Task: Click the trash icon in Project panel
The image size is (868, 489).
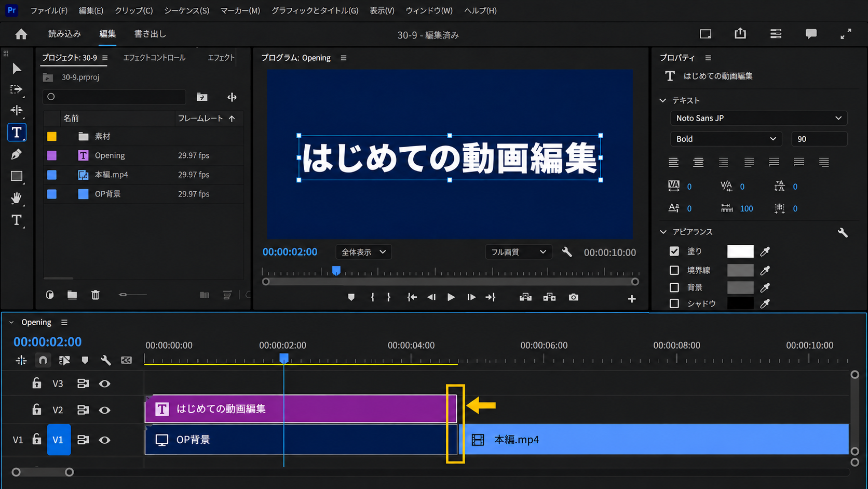Action: click(96, 295)
